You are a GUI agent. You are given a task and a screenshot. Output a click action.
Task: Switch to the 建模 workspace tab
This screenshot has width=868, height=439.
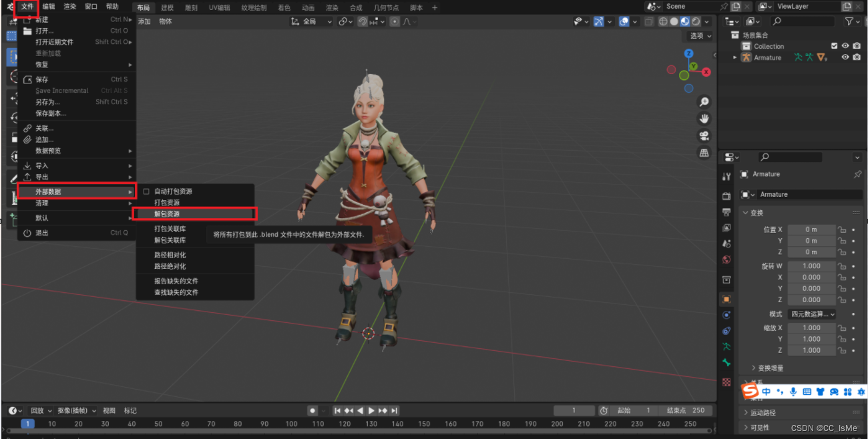coord(167,7)
